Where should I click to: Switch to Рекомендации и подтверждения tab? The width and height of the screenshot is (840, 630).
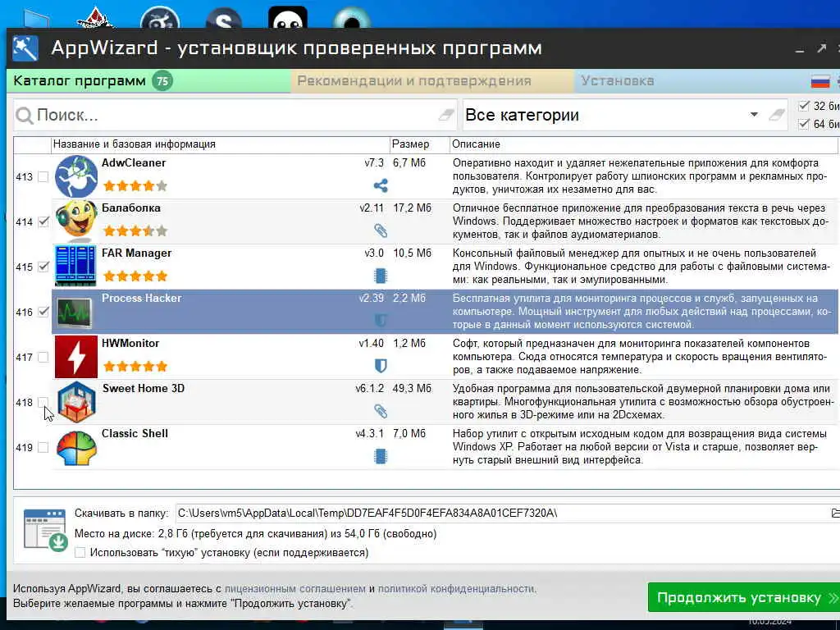(432, 81)
